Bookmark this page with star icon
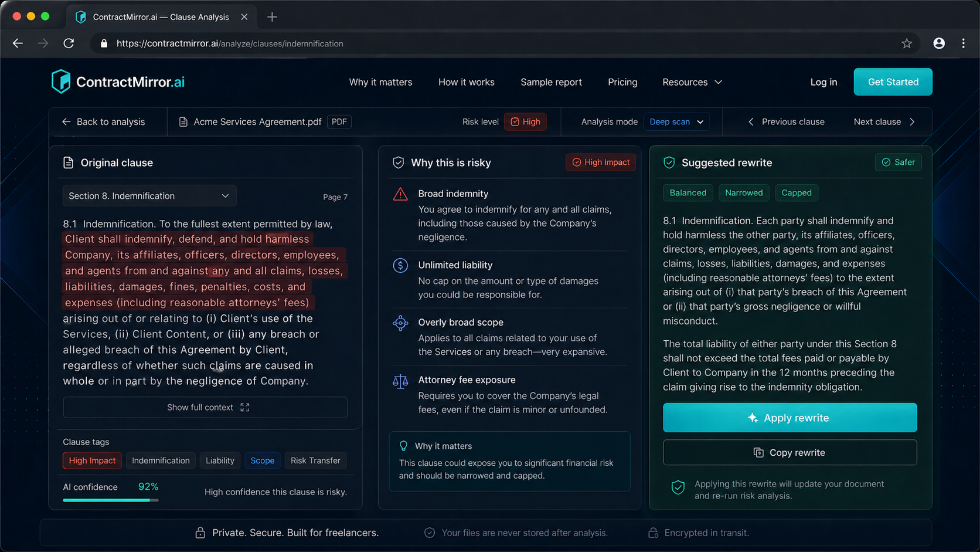The width and height of the screenshot is (980, 552). tap(907, 43)
